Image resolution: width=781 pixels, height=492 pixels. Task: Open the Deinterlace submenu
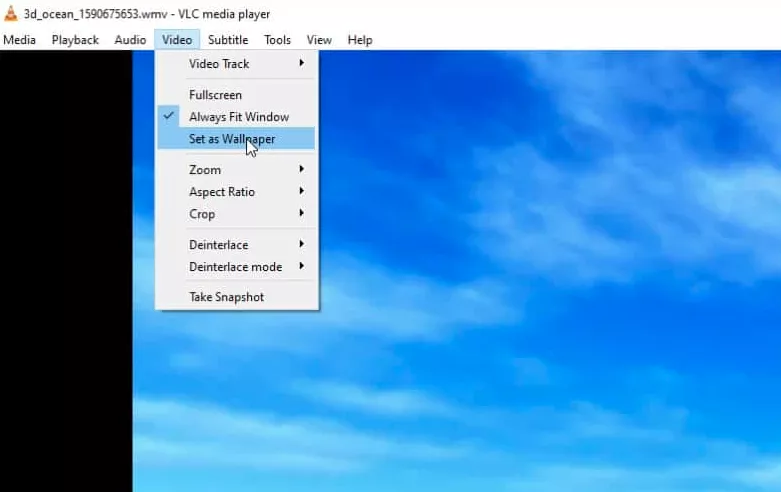pos(236,245)
